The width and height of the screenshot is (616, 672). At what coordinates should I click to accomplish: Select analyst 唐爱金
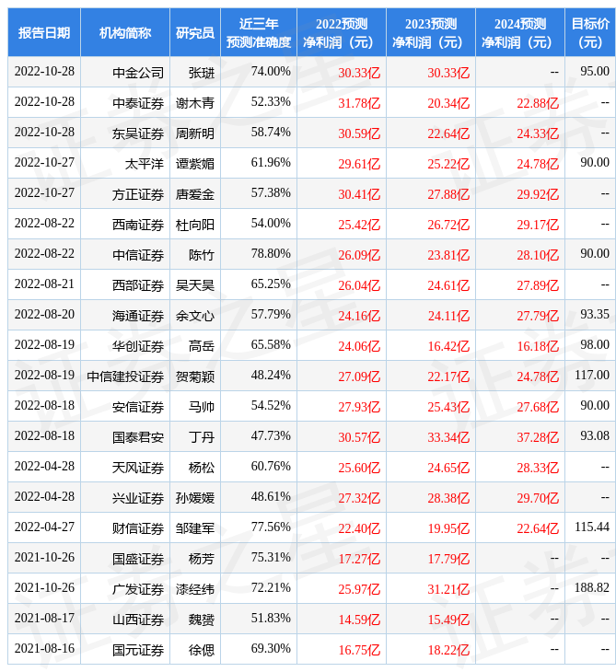click(x=195, y=194)
